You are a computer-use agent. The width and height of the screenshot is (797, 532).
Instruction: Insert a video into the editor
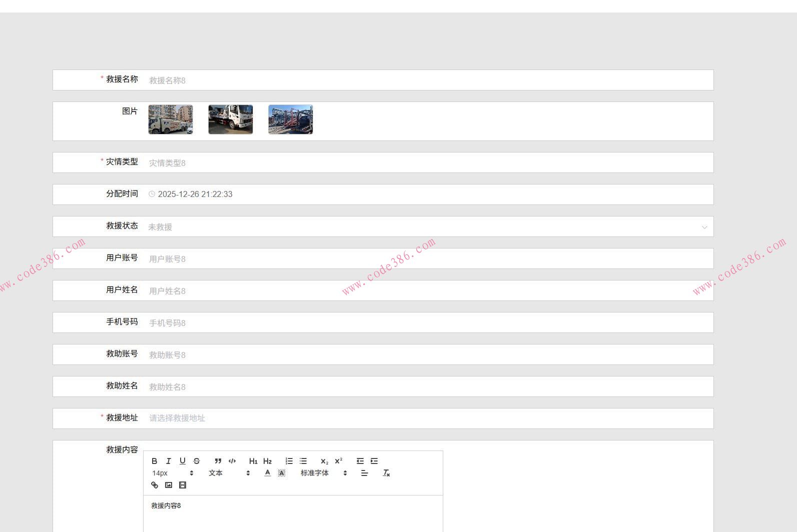pyautogui.click(x=183, y=485)
